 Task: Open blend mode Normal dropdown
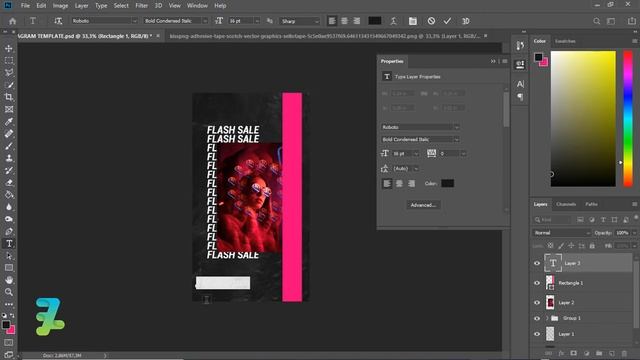(562, 233)
